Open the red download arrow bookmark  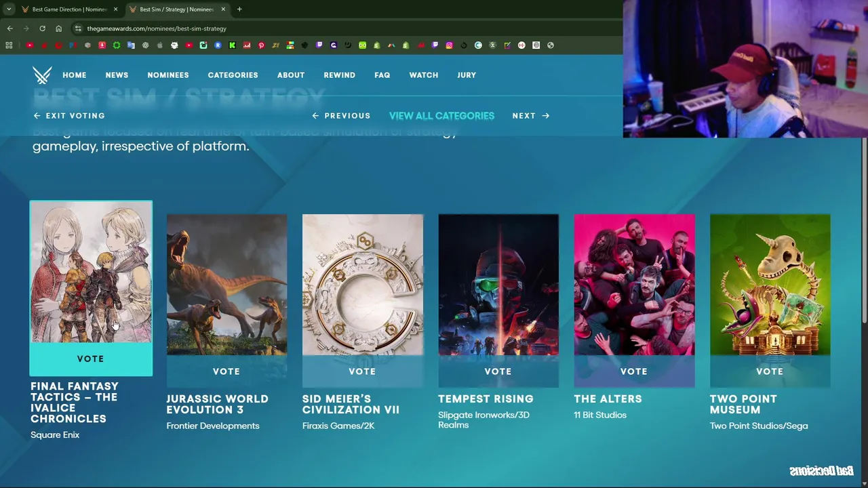(x=102, y=45)
